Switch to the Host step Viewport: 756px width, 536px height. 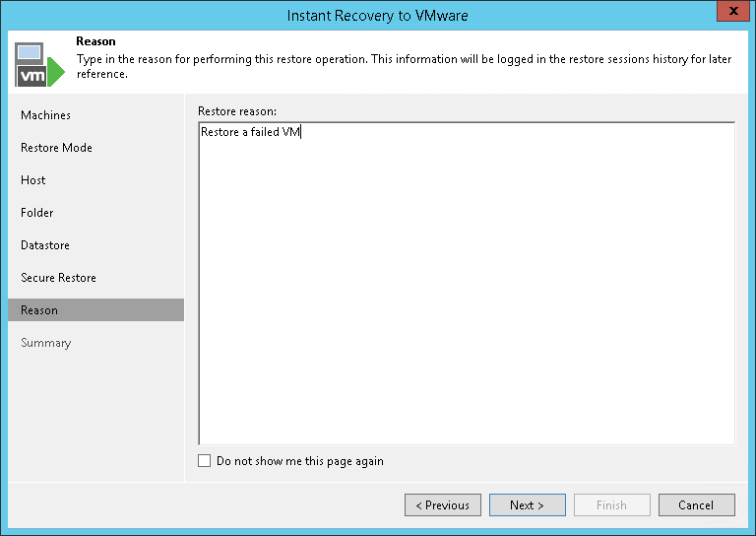[33, 180]
